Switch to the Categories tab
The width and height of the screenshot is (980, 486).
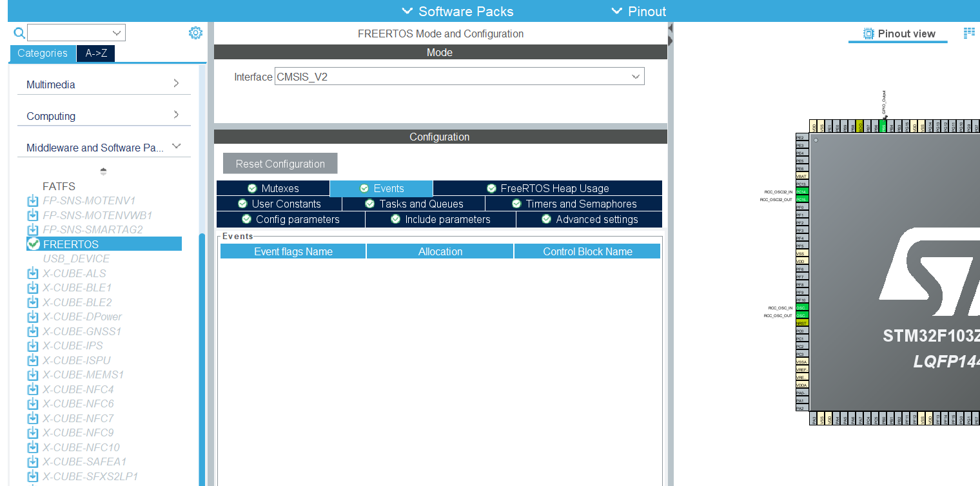(x=43, y=53)
